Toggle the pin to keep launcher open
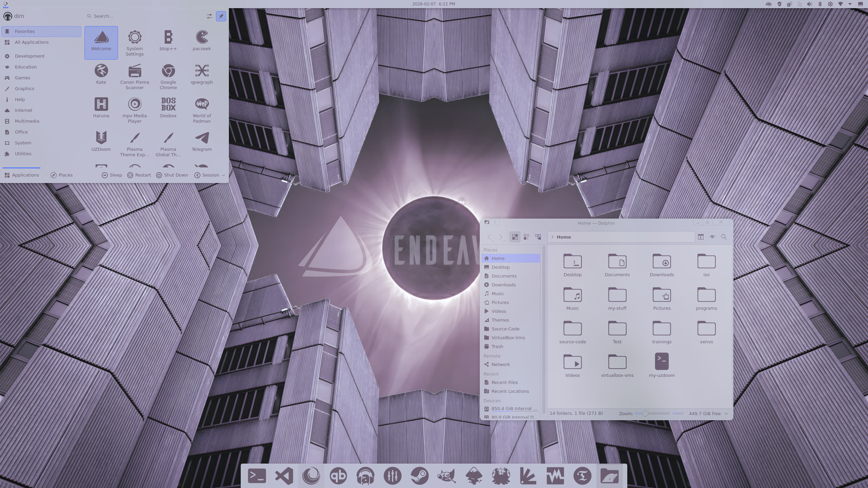Screen dimensions: 868x488 tap(221, 16)
